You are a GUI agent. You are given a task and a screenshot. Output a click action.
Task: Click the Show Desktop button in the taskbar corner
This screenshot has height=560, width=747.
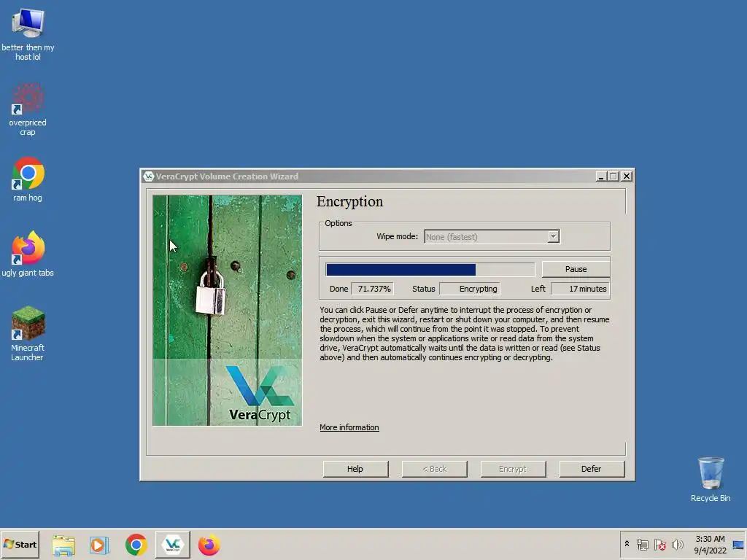pos(738,544)
